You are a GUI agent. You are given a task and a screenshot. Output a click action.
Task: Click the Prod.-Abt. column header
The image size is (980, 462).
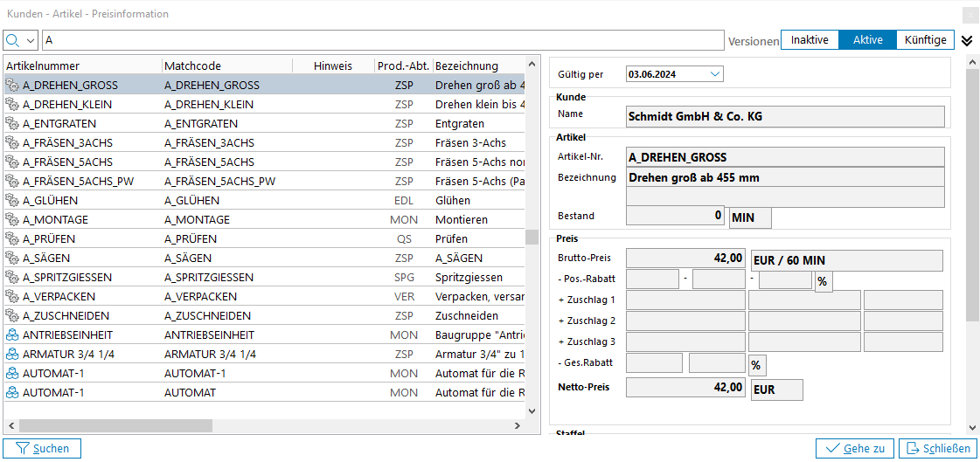(402, 66)
